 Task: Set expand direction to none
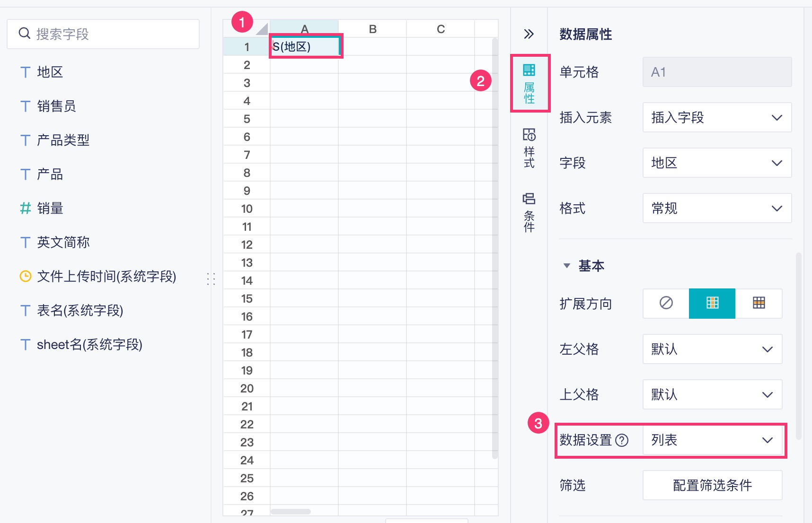pos(666,303)
